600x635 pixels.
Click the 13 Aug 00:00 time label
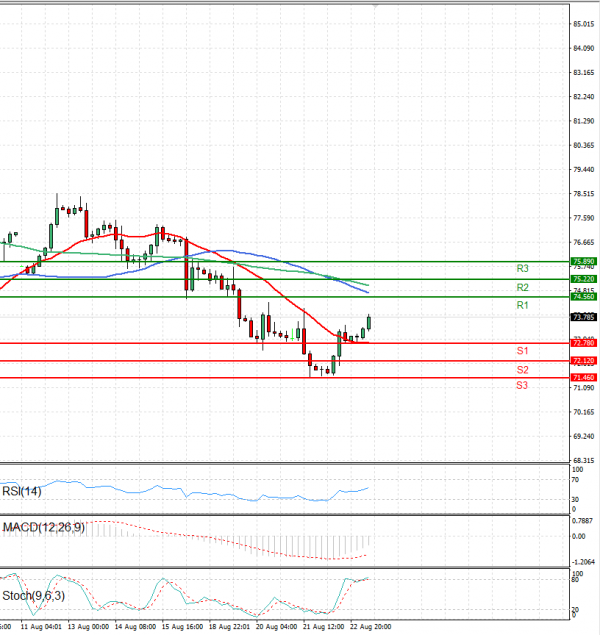(x=88, y=627)
